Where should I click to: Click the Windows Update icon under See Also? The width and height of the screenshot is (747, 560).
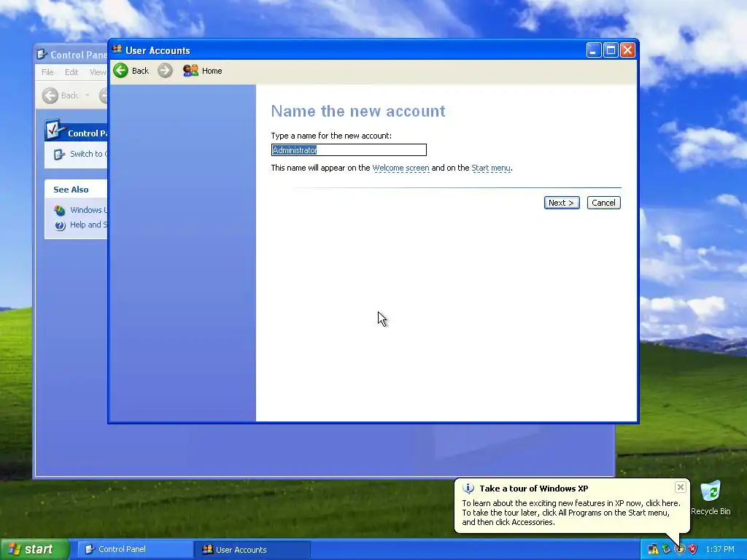[60, 210]
